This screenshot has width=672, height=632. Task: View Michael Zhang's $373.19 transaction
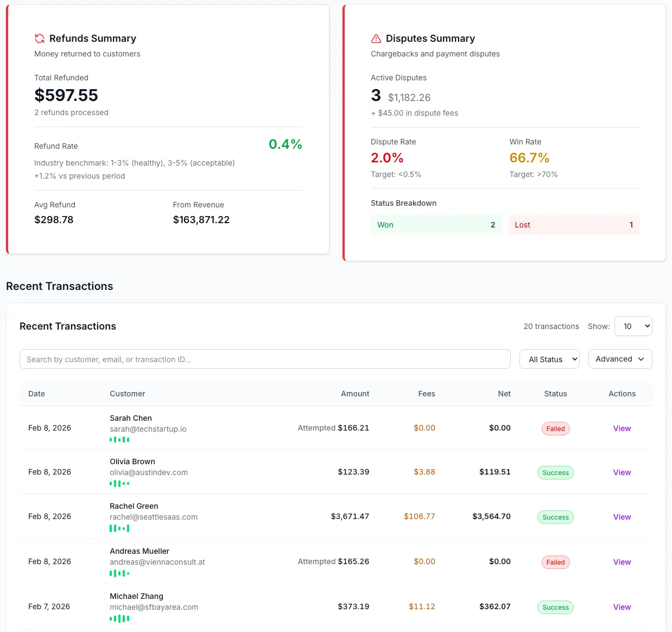click(622, 607)
